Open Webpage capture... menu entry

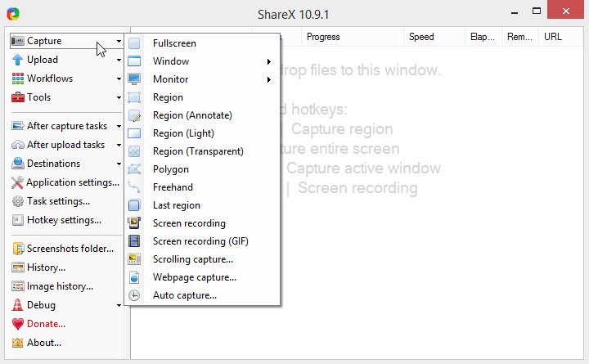coord(202,277)
